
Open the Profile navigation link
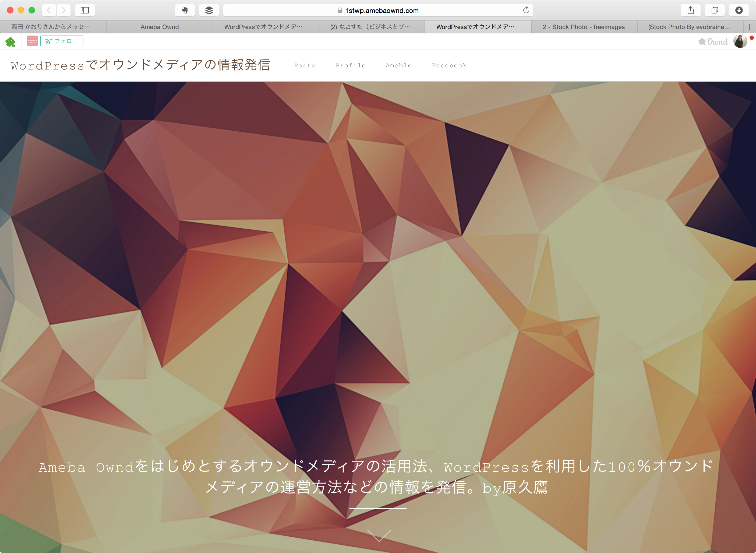pyautogui.click(x=351, y=66)
